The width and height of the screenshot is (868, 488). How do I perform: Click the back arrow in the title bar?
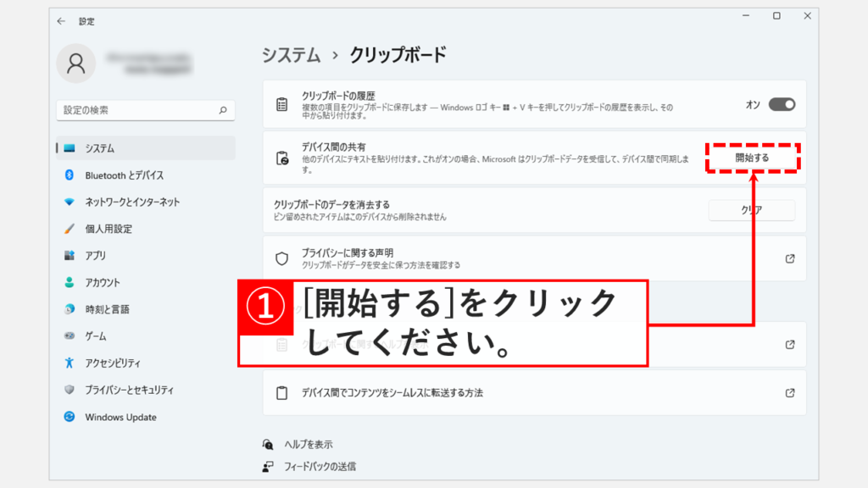click(61, 21)
